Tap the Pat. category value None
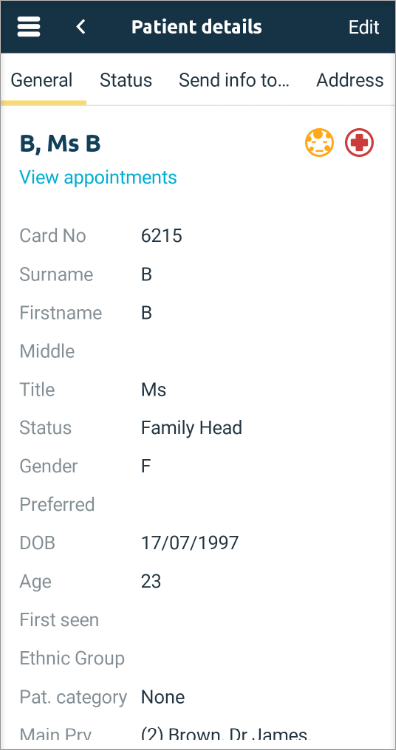The image size is (396, 750). point(163,697)
